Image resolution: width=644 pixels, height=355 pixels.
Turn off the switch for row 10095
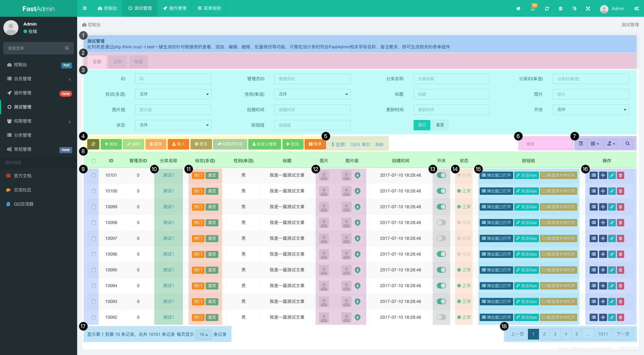(x=441, y=270)
